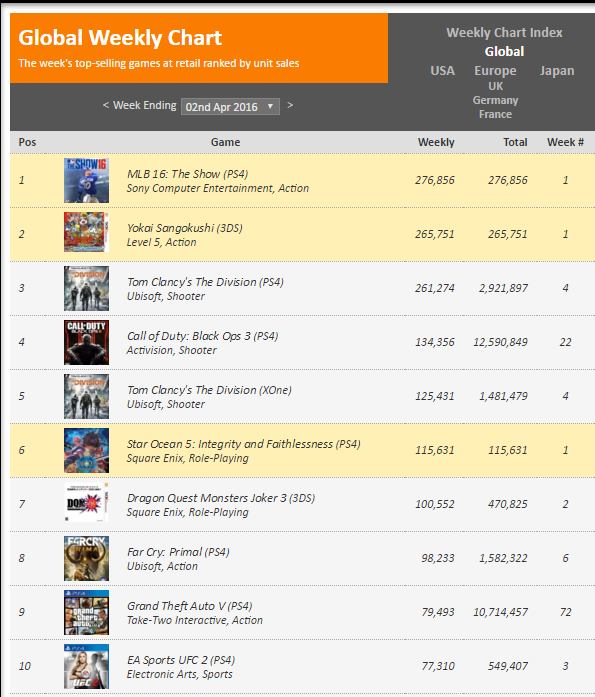595x697 pixels.
Task: Open EA Sports UFC 2 cover image
Action: coord(86,666)
